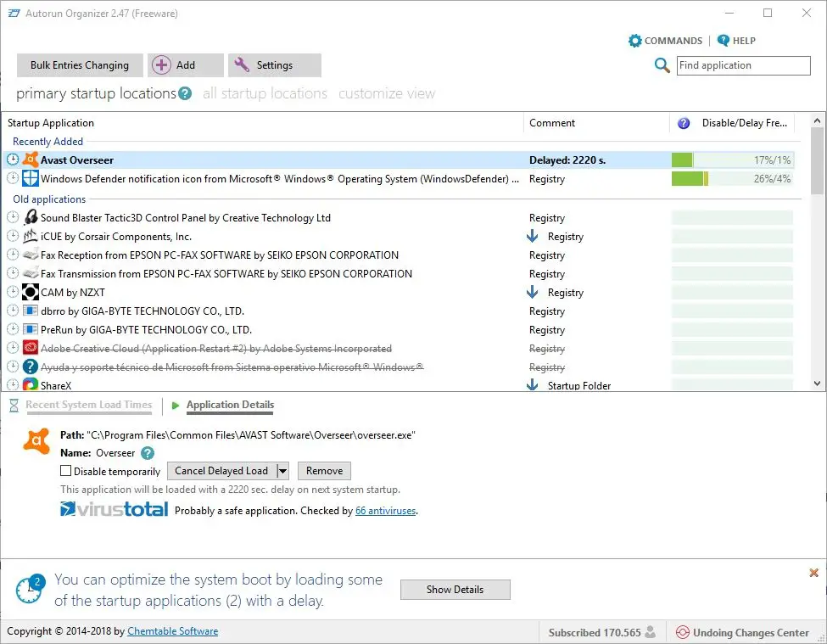Click the hourglass icon beside Recent System Load Times
Image resolution: width=827 pixels, height=644 pixels.
pyautogui.click(x=14, y=406)
